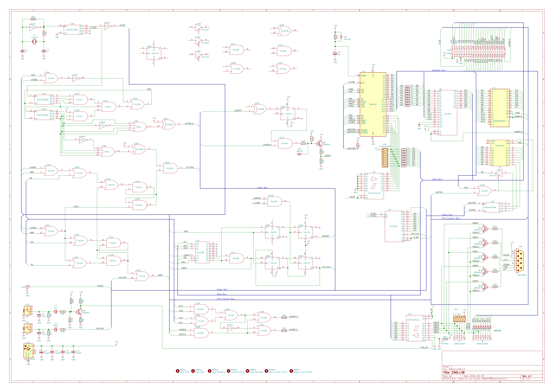Viewport: 554px width, 392px height.
Task: Select the Y1 Crystal symbol
Action: point(34,42)
